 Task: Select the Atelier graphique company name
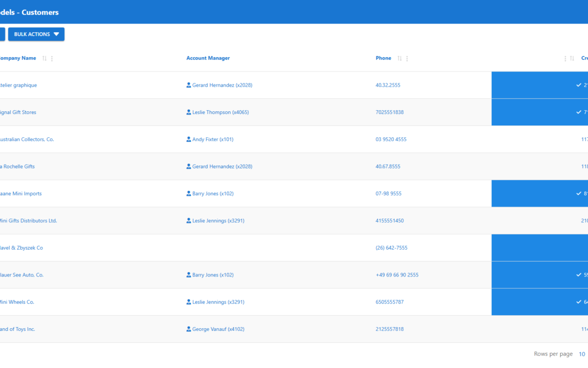coord(19,85)
